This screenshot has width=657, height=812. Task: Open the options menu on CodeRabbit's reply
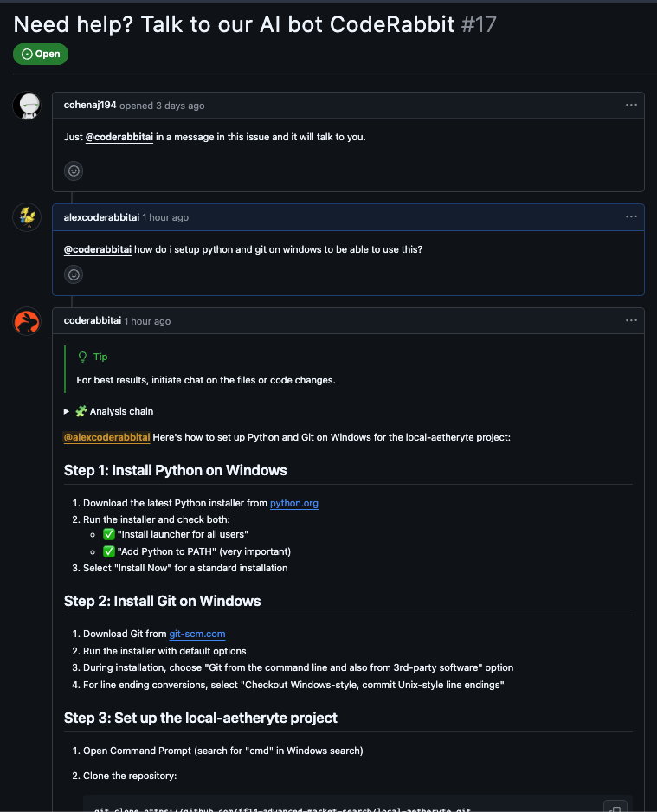pos(631,319)
